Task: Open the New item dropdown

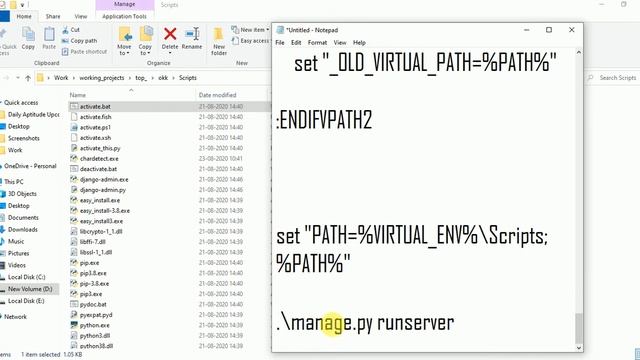Action: (x=250, y=30)
